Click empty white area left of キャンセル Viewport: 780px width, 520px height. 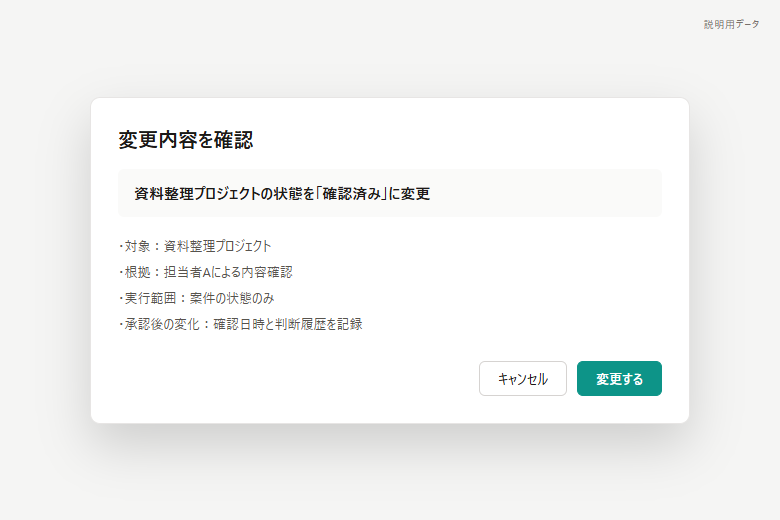pyautogui.click(x=298, y=379)
